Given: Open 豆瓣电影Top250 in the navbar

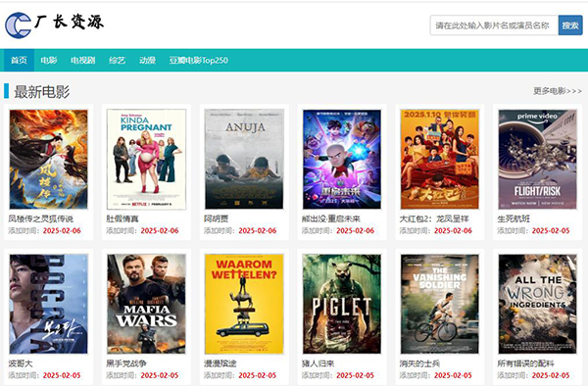Looking at the screenshot, I should point(198,60).
